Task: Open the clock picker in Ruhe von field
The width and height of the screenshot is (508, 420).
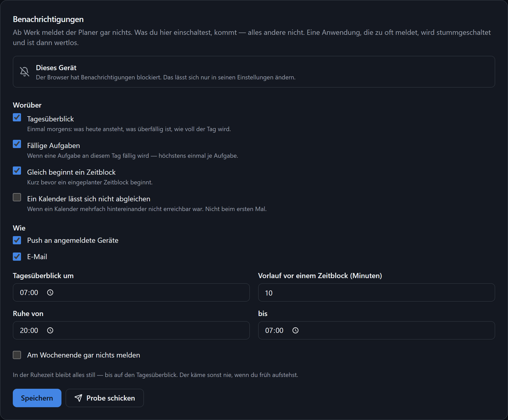Action: [50, 330]
